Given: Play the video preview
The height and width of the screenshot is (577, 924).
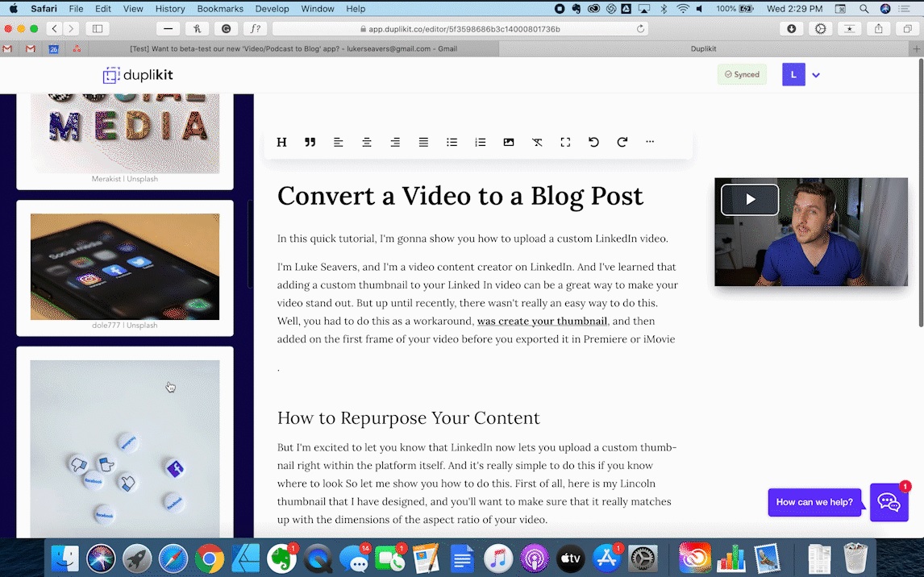Looking at the screenshot, I should point(750,200).
